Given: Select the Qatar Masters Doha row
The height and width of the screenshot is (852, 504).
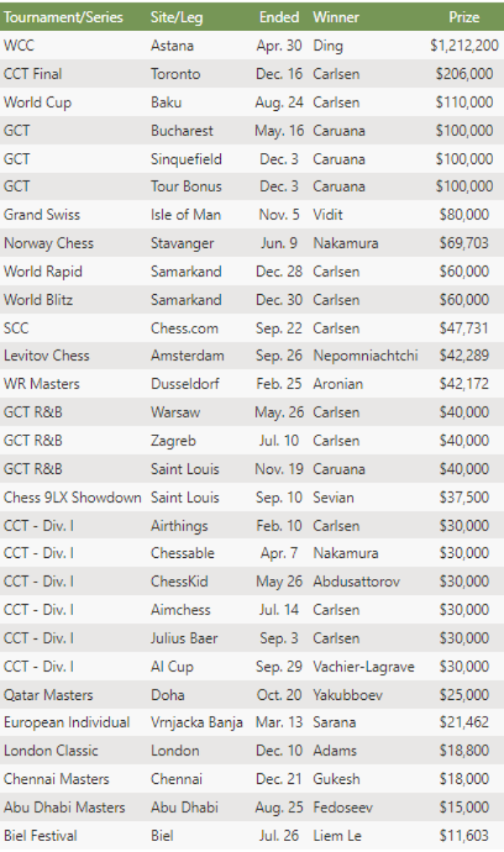Looking at the screenshot, I should click(252, 694).
